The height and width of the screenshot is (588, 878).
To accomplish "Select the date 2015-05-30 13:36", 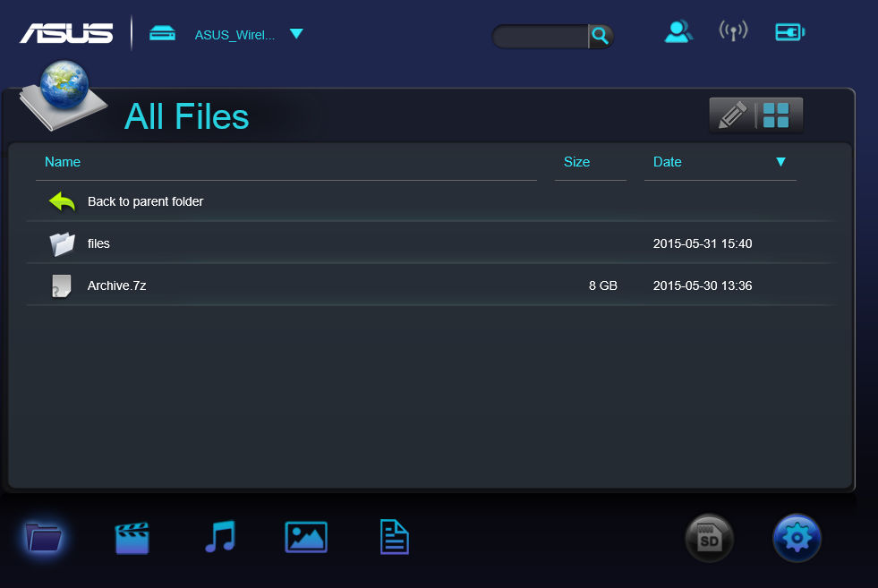I will pos(703,285).
